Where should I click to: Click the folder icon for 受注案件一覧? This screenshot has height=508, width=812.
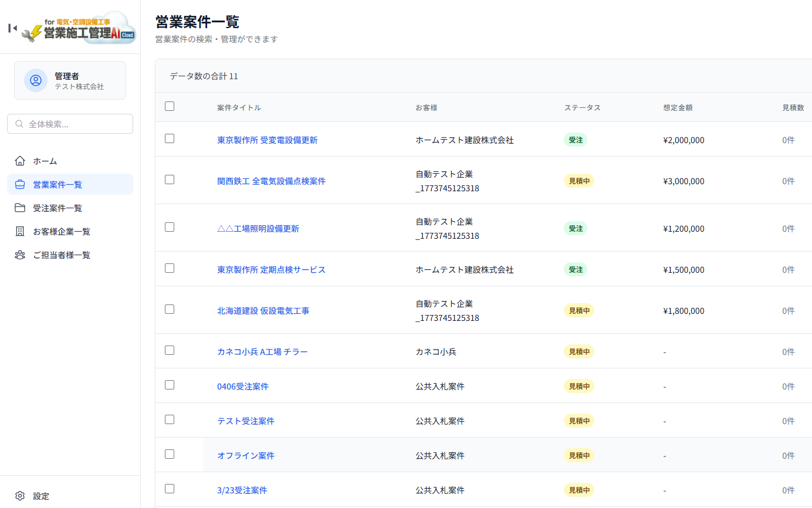[x=20, y=208]
